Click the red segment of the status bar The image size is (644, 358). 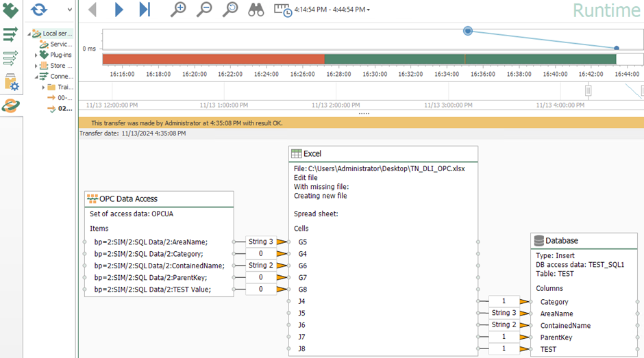[214, 59]
